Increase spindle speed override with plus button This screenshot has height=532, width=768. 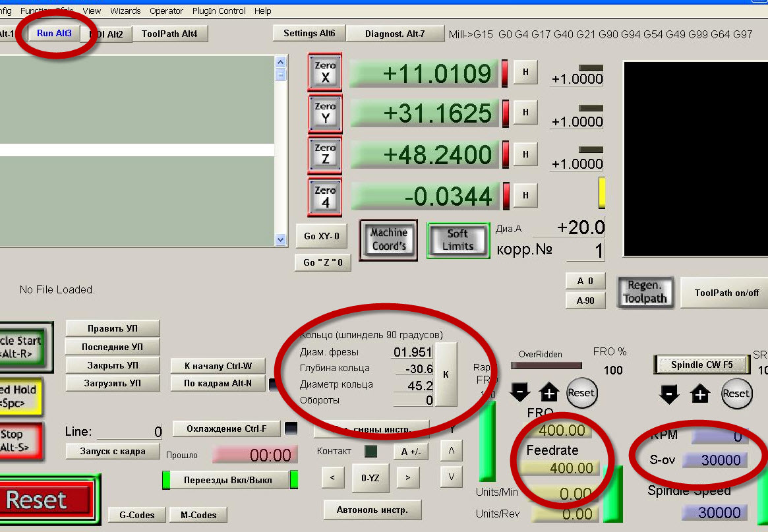[699, 394]
